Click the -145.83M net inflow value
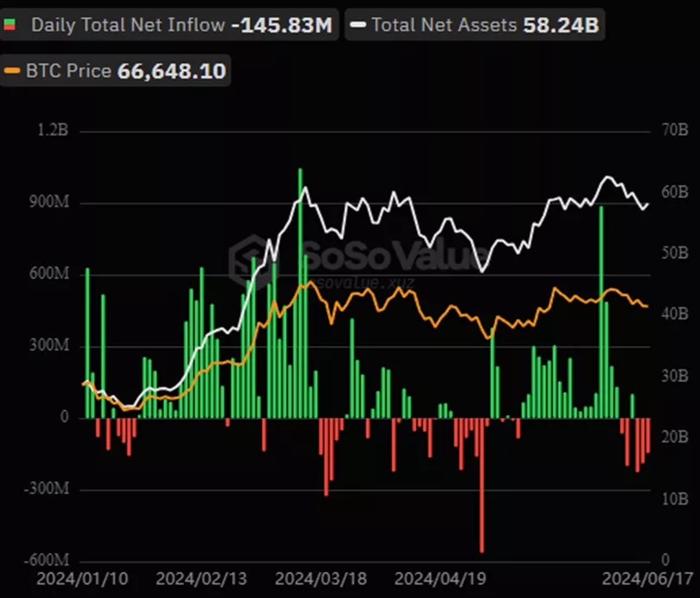Image resolution: width=700 pixels, height=598 pixels. [x=281, y=25]
